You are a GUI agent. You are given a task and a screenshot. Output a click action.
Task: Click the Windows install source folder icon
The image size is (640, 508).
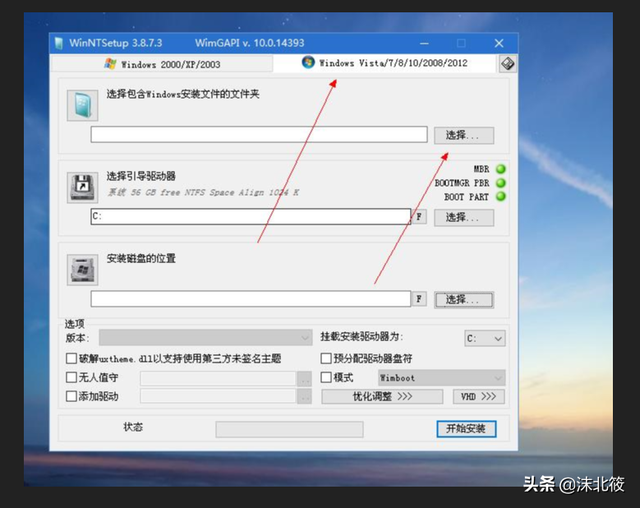(82, 105)
